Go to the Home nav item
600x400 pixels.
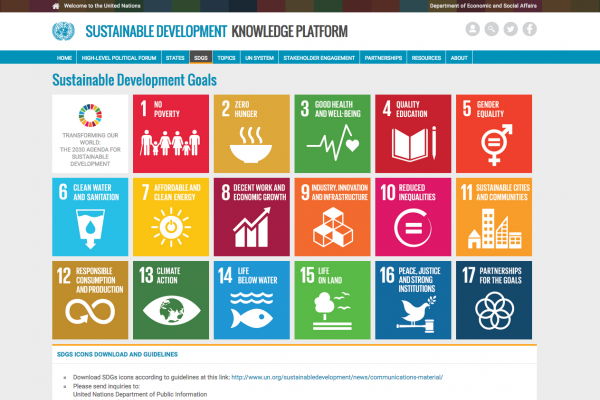click(64, 58)
